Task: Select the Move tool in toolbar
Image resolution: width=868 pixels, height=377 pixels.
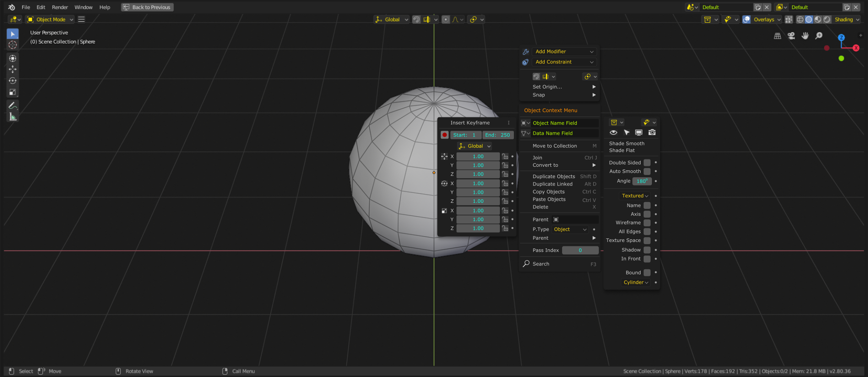Action: coord(13,69)
